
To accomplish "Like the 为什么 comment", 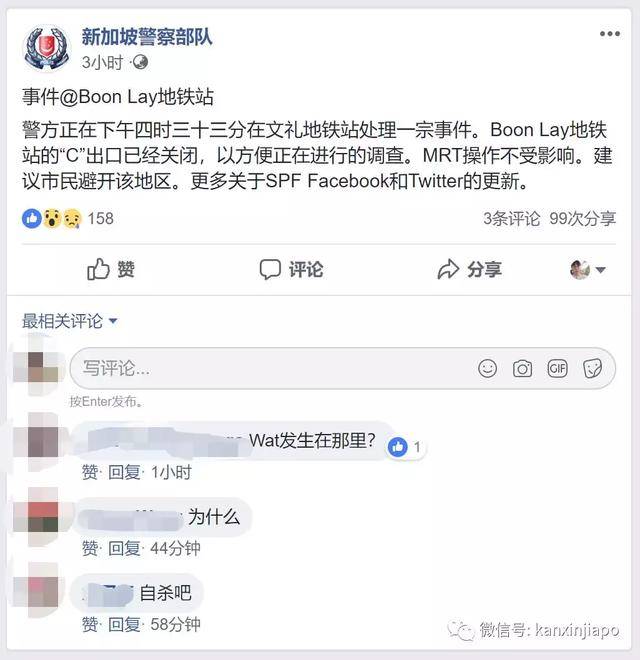I will pyautogui.click(x=90, y=548).
